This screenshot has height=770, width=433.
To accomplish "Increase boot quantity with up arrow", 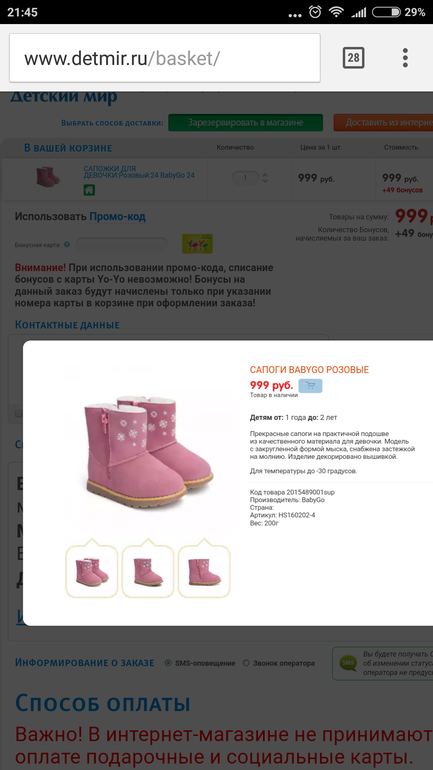I will click(265, 174).
